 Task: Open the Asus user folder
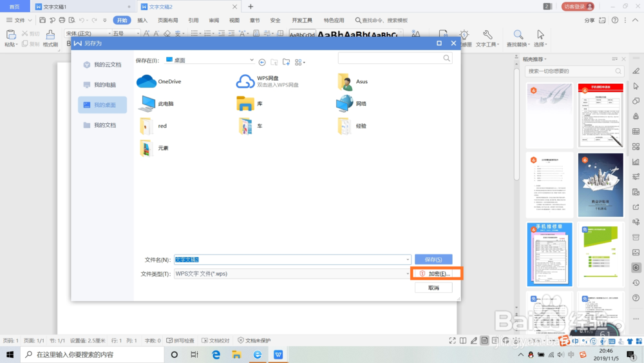pyautogui.click(x=353, y=81)
